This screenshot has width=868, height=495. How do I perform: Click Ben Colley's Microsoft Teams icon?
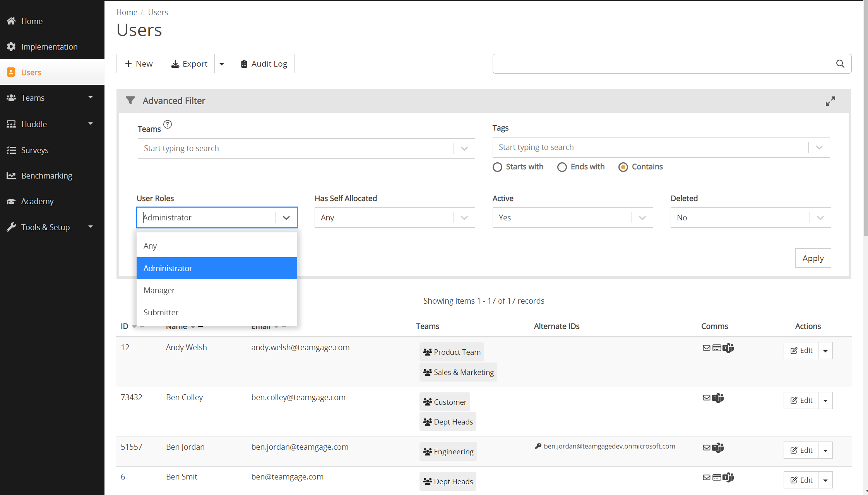pyautogui.click(x=718, y=398)
